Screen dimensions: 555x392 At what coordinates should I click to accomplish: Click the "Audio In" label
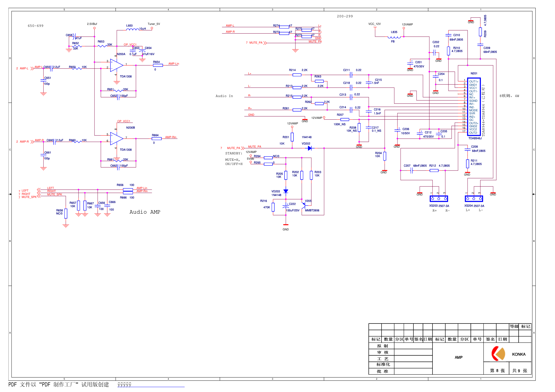pos(224,96)
